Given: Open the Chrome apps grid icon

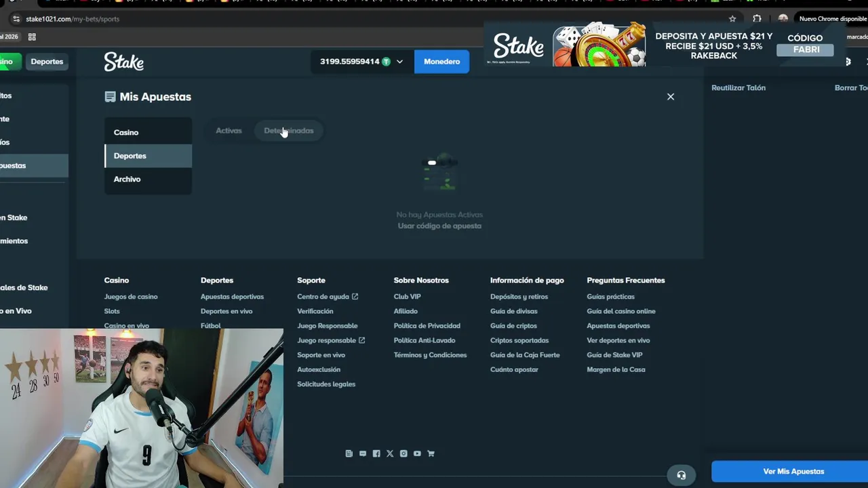Looking at the screenshot, I should click(32, 37).
